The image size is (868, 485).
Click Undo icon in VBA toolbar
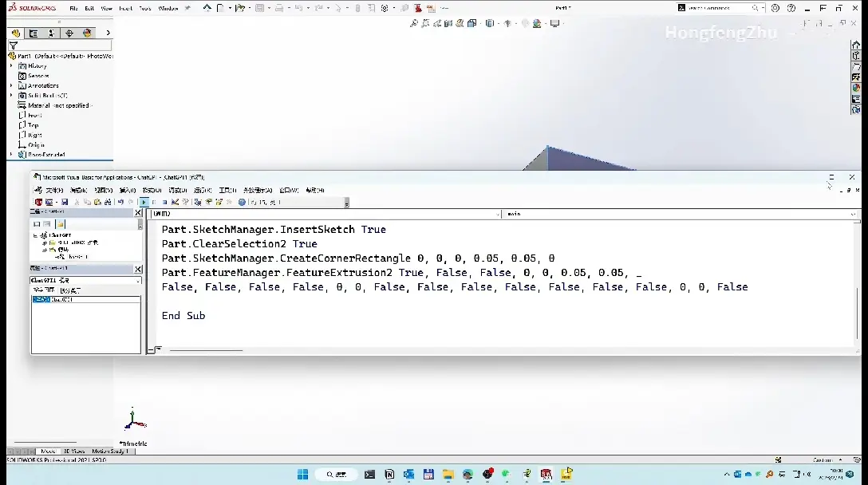coord(120,202)
